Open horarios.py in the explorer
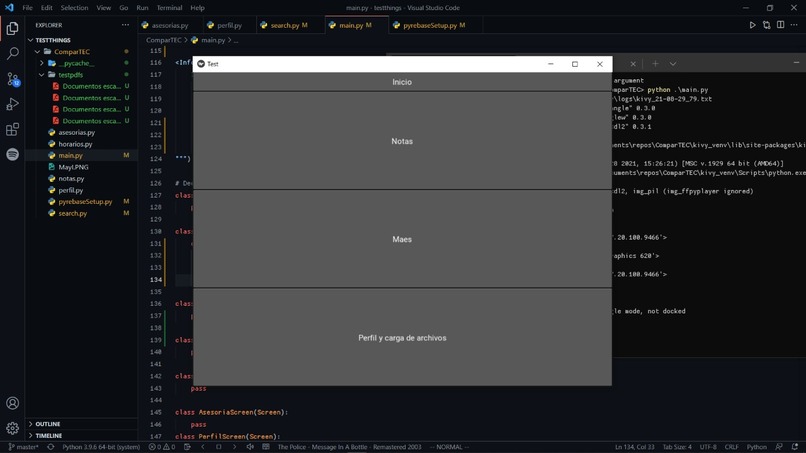Screen dimensions: 806x453 pyautogui.click(x=75, y=144)
